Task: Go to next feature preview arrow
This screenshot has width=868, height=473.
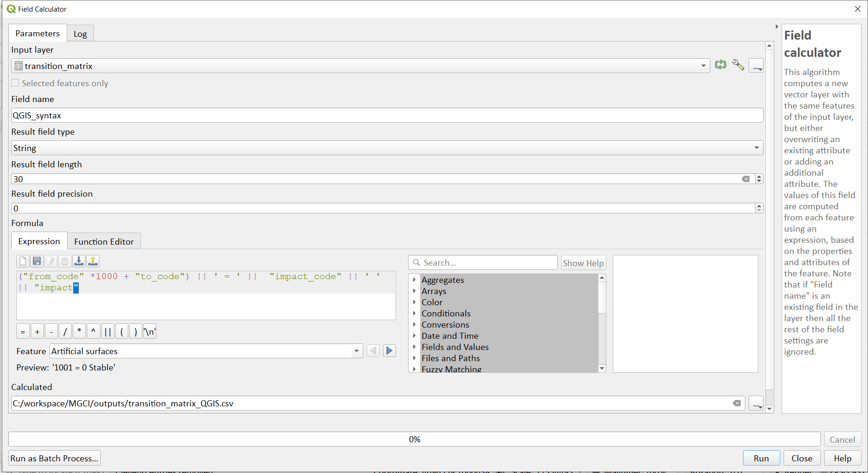Action: [x=389, y=350]
